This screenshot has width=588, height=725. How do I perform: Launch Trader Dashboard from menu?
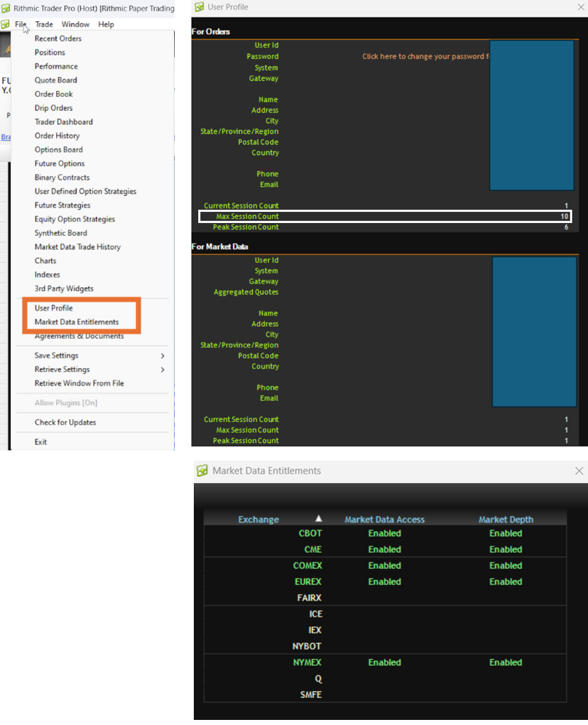pyautogui.click(x=64, y=122)
